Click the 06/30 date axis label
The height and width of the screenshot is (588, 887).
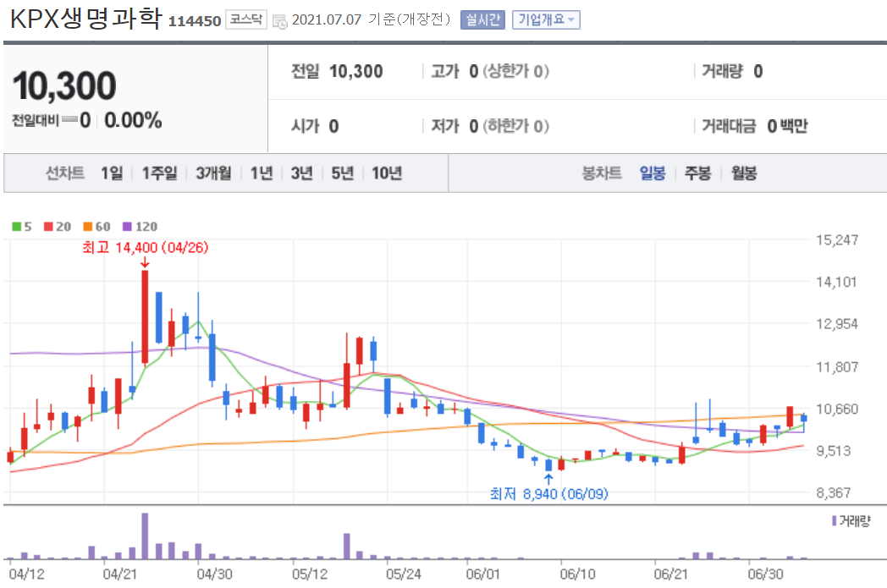[x=765, y=574]
